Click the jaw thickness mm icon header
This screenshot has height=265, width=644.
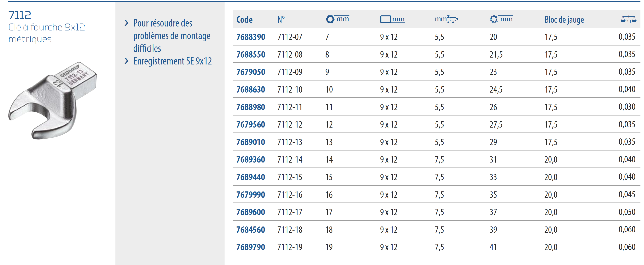pos(446,19)
